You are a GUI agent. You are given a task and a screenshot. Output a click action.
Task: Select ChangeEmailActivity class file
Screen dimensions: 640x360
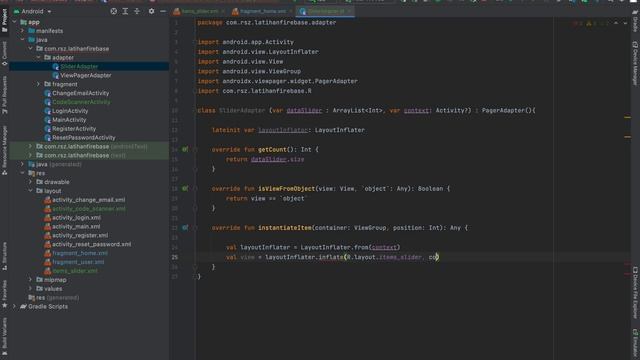point(80,93)
